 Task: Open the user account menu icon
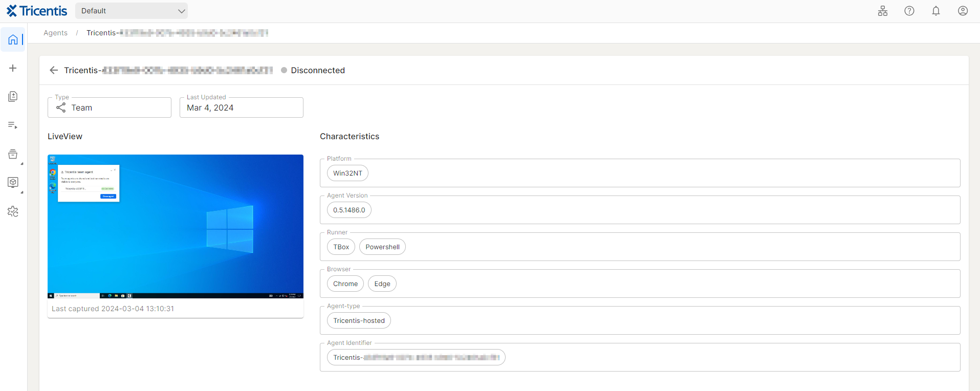point(963,11)
